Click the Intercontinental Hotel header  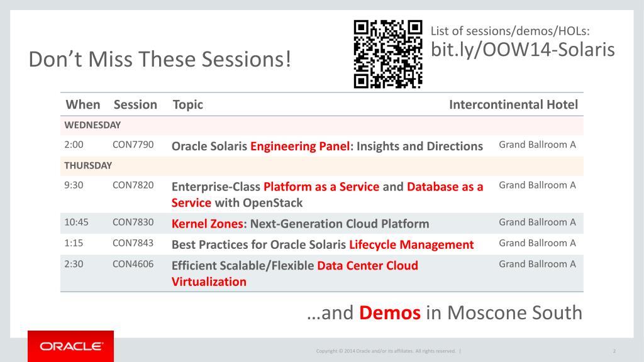coord(513,105)
